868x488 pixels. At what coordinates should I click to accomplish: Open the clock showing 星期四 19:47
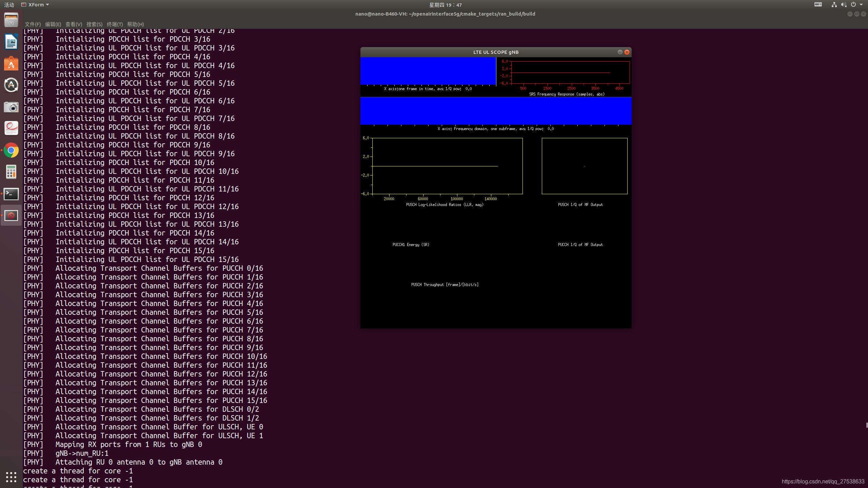pyautogui.click(x=445, y=5)
